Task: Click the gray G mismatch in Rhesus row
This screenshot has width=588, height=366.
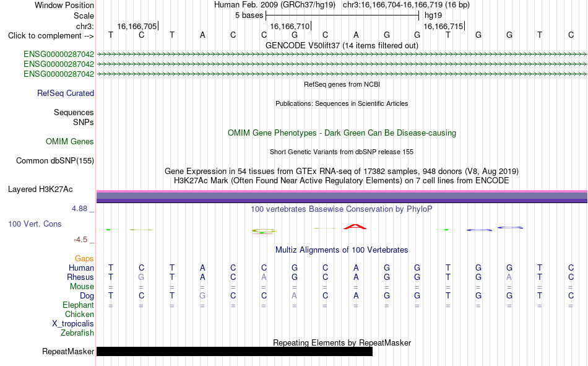Action: click(141, 277)
